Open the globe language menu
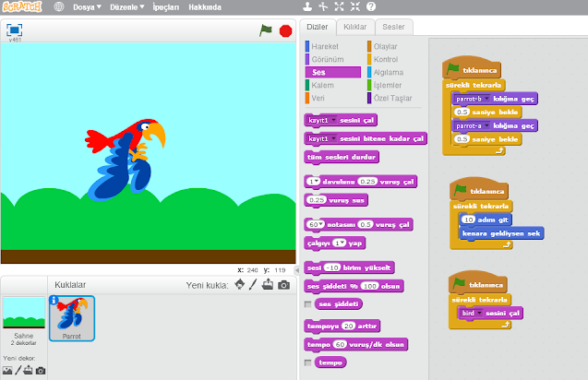 [59, 6]
